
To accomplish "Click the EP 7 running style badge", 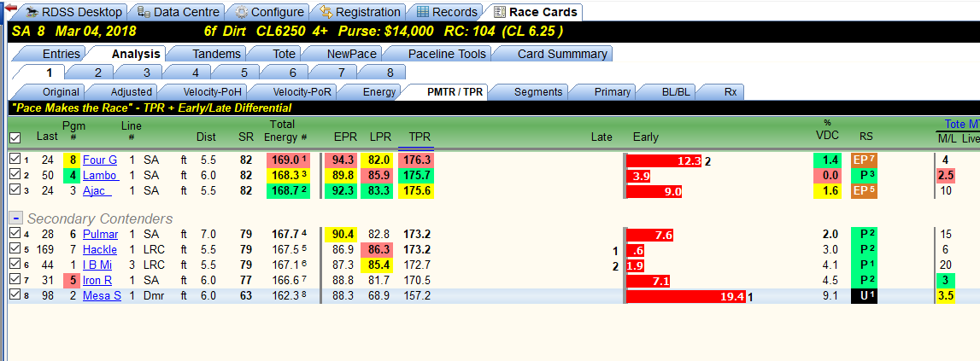I will 865,160.
